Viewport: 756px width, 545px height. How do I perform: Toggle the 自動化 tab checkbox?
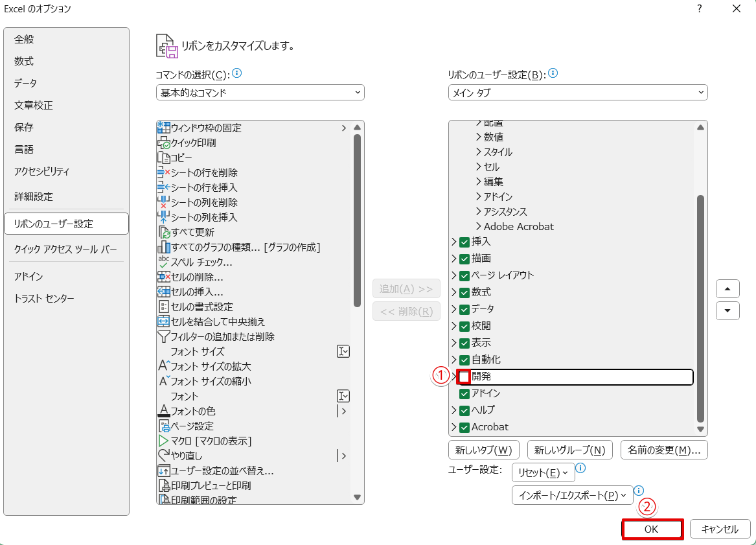coord(464,360)
